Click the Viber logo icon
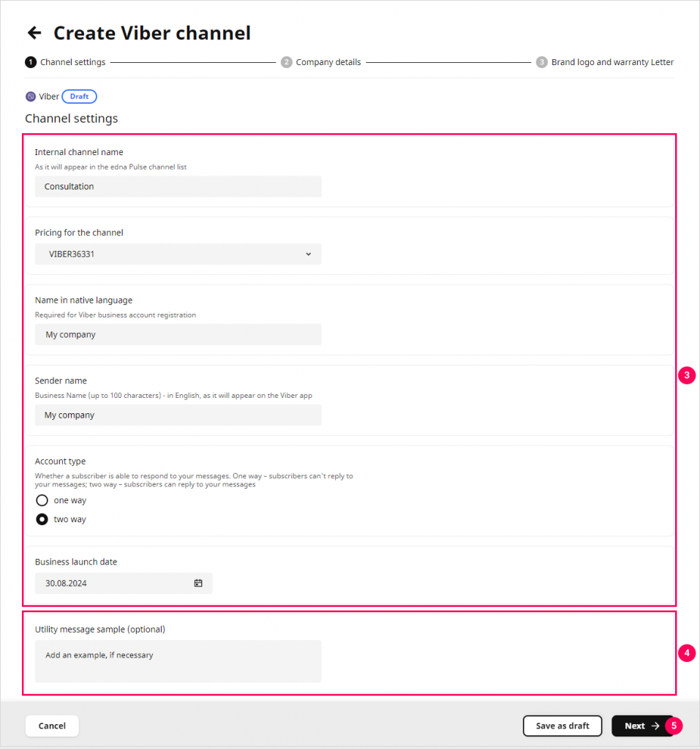This screenshot has width=700, height=749. coord(31,97)
